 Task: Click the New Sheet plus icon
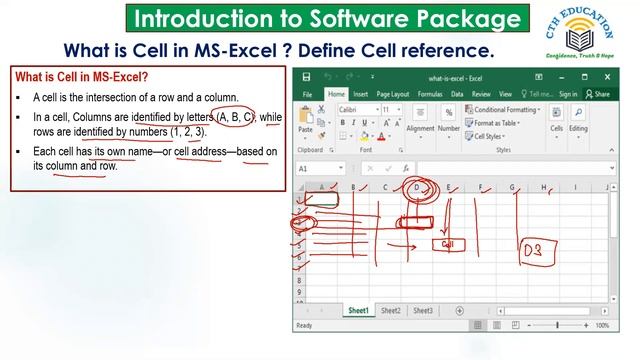(x=459, y=311)
